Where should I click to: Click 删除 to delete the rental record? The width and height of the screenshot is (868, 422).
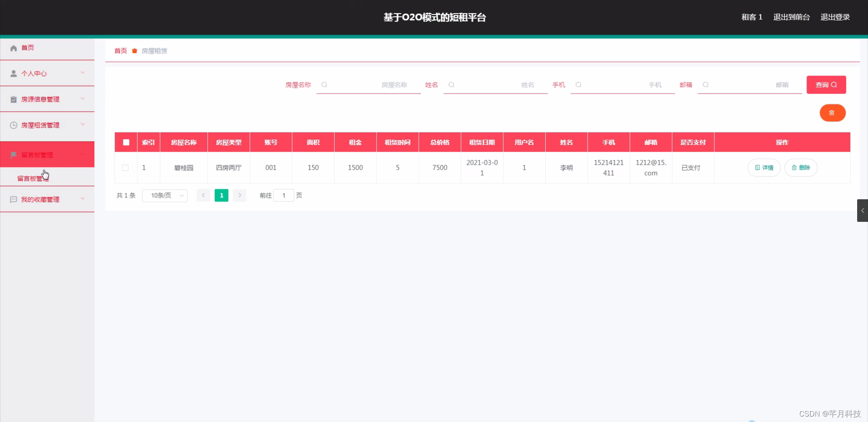click(801, 168)
